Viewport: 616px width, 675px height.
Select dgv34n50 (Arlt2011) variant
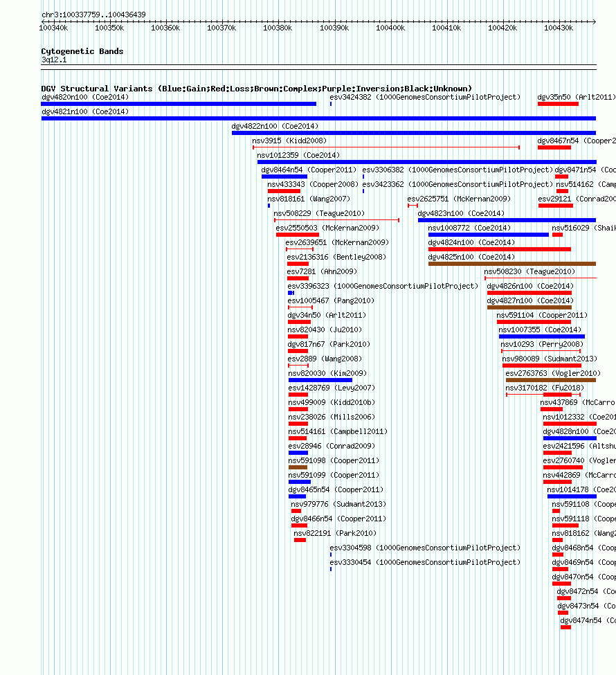[327, 316]
